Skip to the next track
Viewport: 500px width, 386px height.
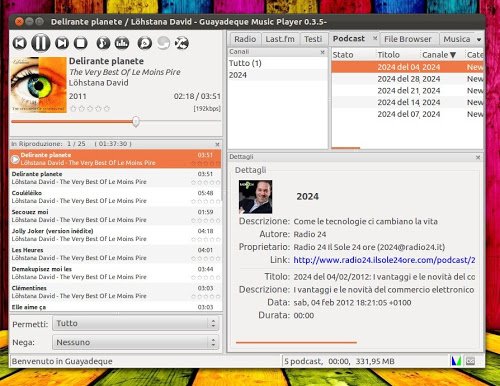[x=62, y=43]
